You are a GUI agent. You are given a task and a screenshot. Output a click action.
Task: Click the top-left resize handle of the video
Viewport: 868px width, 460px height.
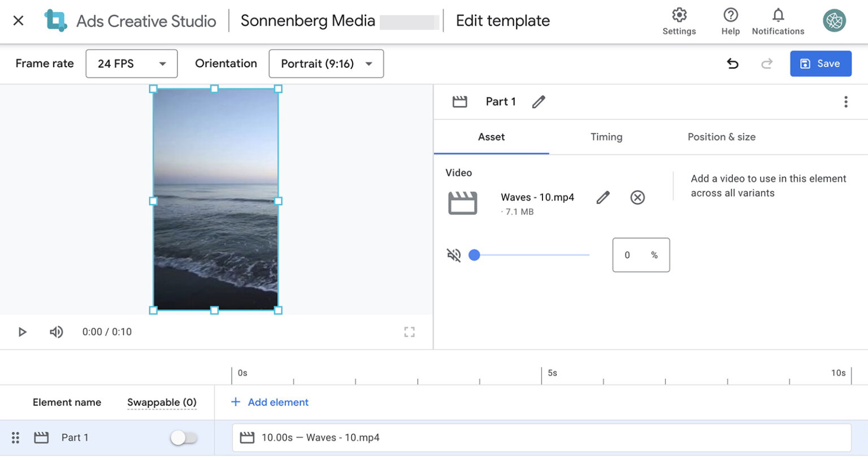coord(153,89)
